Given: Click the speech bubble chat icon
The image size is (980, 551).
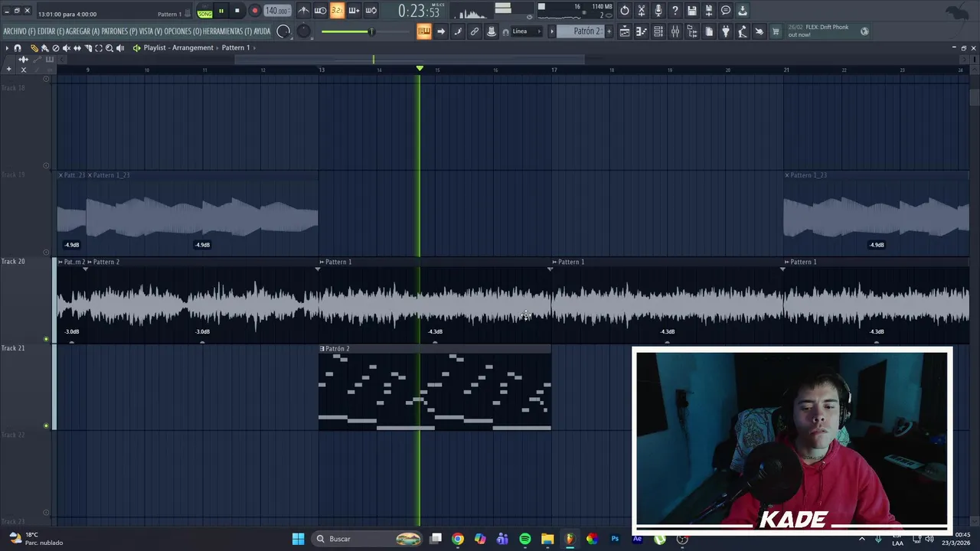Looking at the screenshot, I should click(726, 11).
